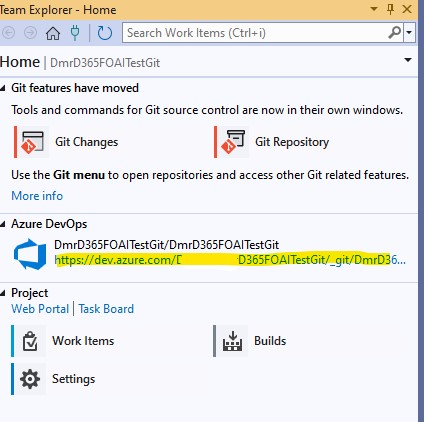The width and height of the screenshot is (424, 422).
Task: Click the Git Repository icon
Action: pyautogui.click(x=233, y=142)
